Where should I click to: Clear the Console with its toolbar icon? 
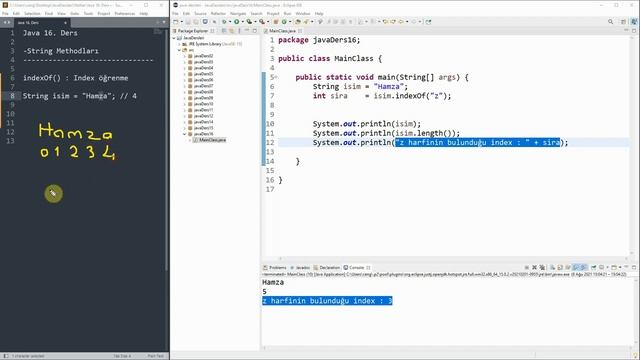(553, 267)
